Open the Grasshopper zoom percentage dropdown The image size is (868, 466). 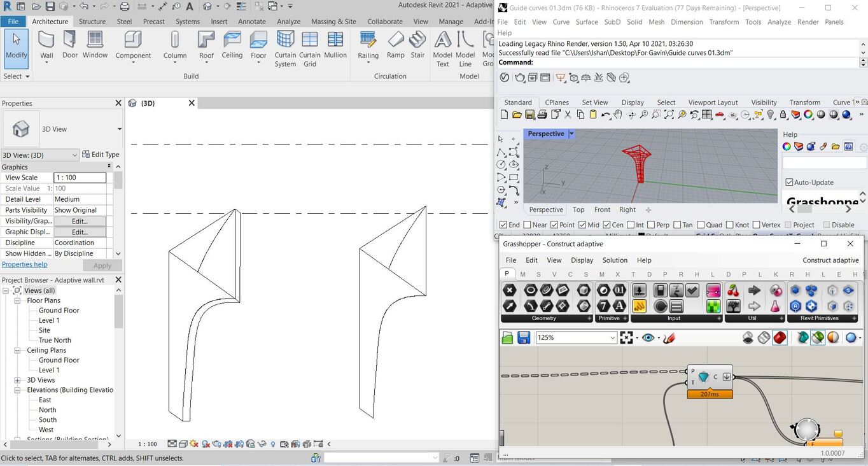(613, 337)
